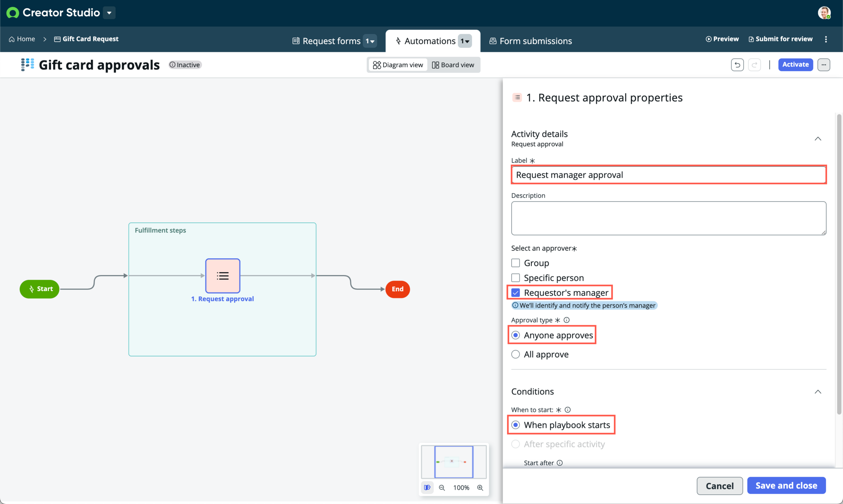Image resolution: width=843 pixels, height=504 pixels.
Task: Click the Activate button
Action: [x=795, y=65]
